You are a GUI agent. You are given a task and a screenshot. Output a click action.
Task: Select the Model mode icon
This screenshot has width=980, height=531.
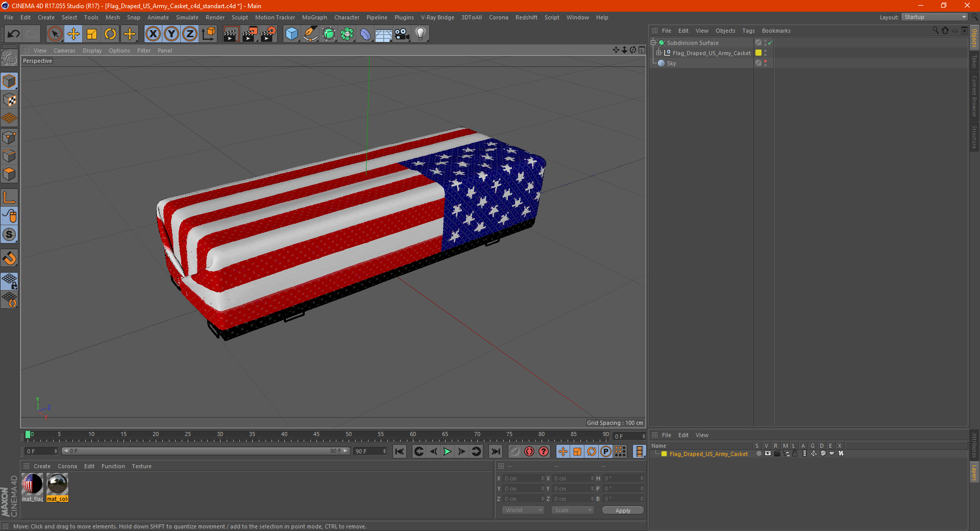(9, 82)
